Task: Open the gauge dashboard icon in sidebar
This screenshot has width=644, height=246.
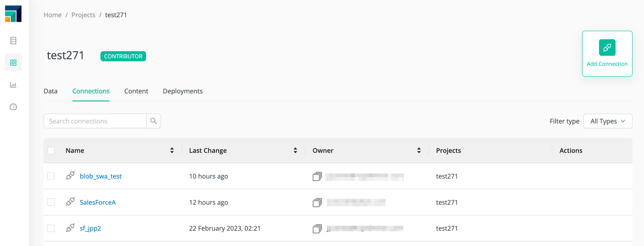Action: coord(13,107)
